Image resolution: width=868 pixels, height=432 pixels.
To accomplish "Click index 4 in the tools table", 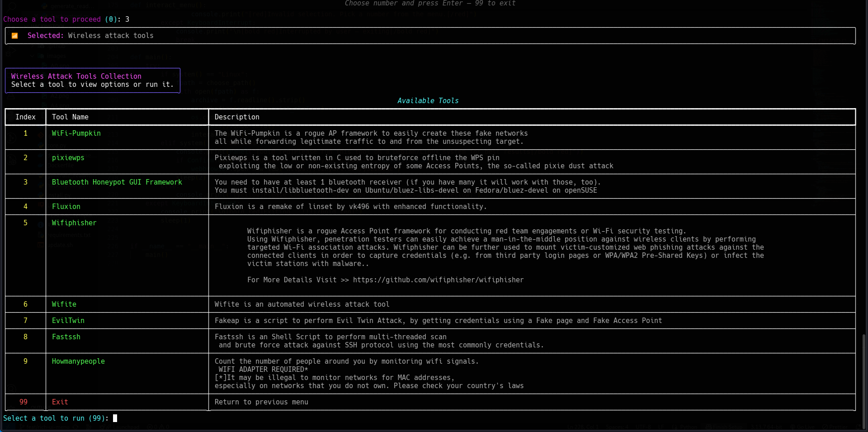I will point(25,207).
